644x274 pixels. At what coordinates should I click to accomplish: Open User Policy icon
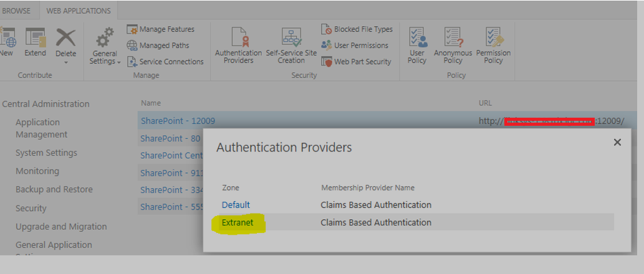tap(418, 37)
